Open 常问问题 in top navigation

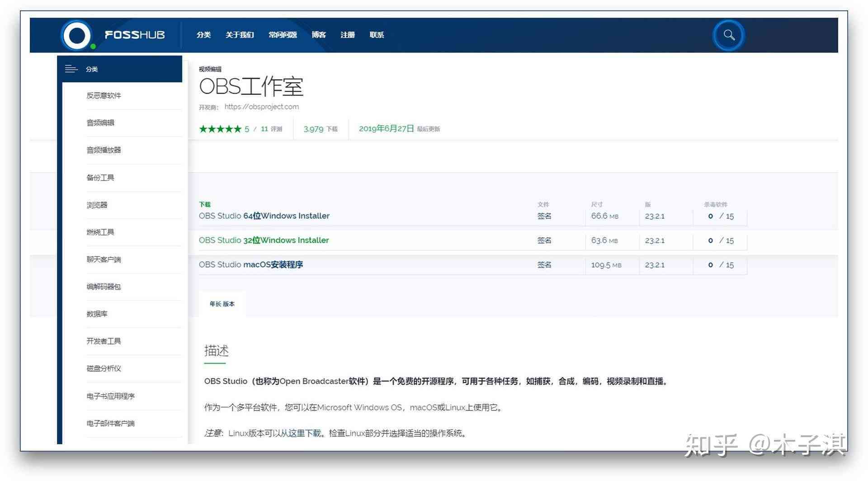point(283,35)
